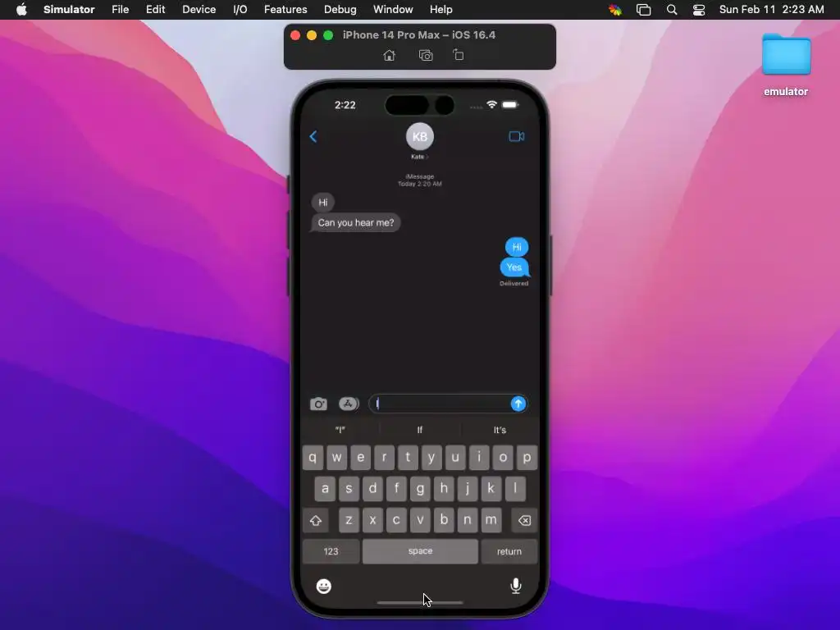
Task: Open the Debug menu
Action: click(x=340, y=10)
